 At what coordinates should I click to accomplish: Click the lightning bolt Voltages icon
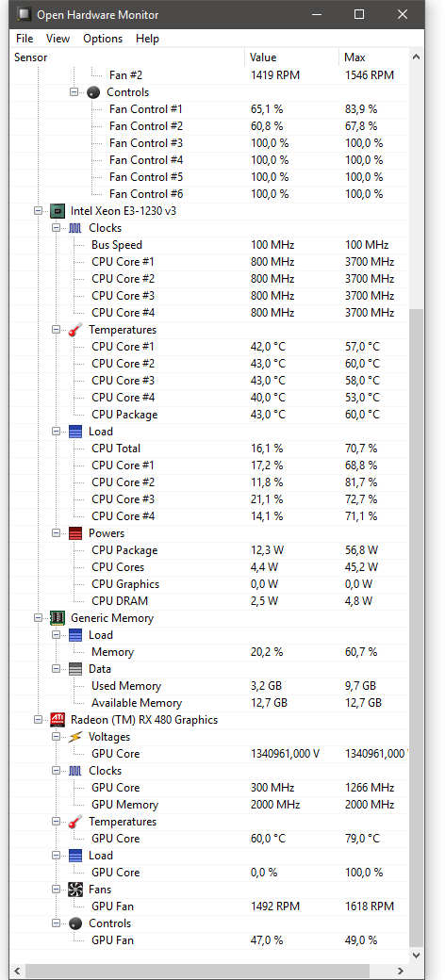75,737
